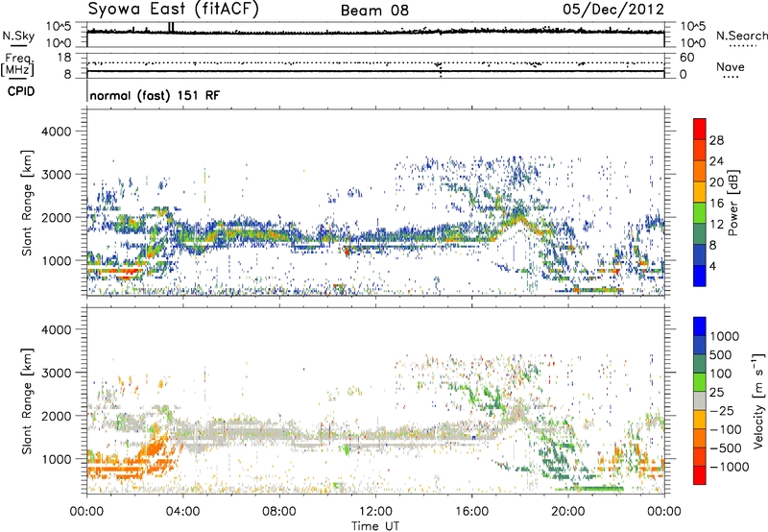This screenshot has height=532, width=768.
Task: Click the bright blue bottom segment of Power color bar
Action: click(700, 276)
